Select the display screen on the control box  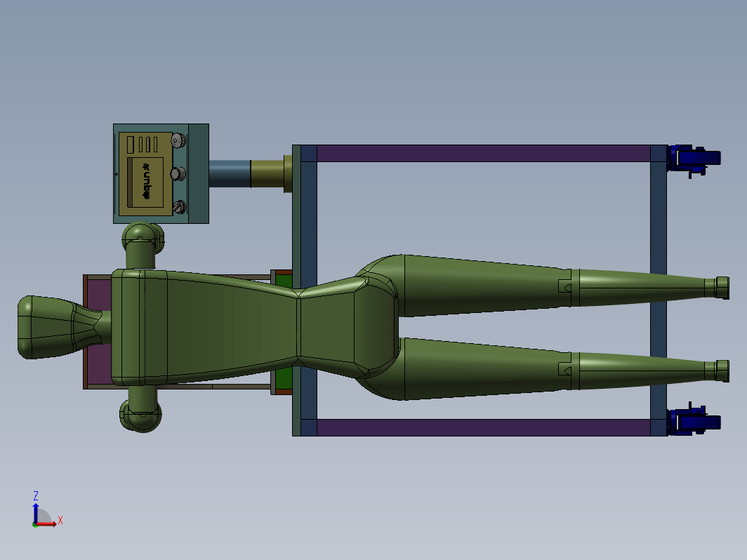click(x=145, y=182)
